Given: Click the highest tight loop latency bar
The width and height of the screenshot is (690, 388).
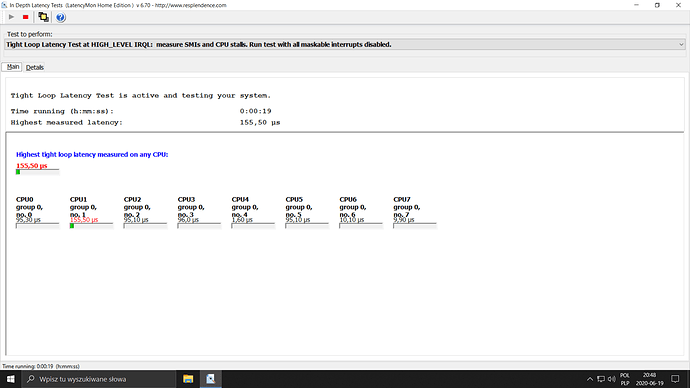Looking at the screenshot, I should [x=37, y=172].
